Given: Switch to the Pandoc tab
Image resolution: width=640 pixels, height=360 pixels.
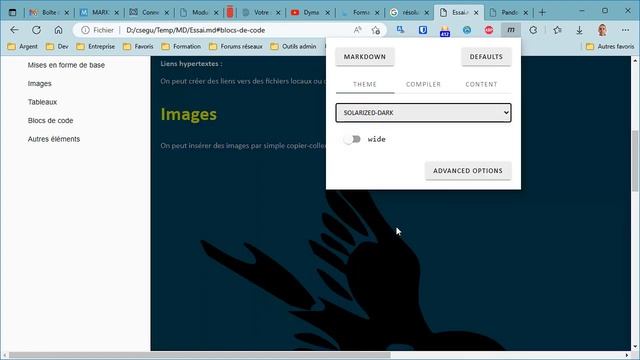Looking at the screenshot, I should pyautogui.click(x=509, y=13).
